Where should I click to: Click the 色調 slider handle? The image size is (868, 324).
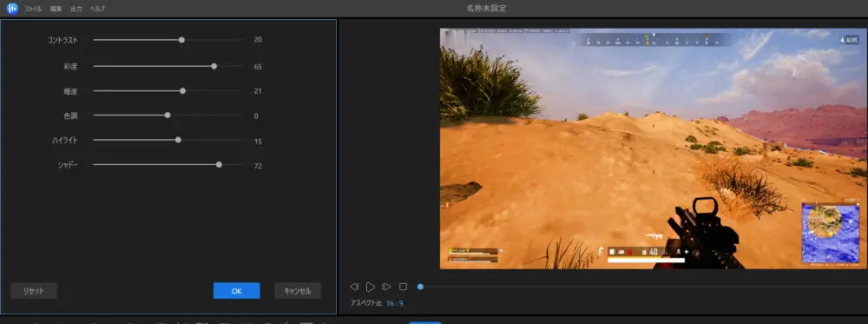click(x=168, y=116)
